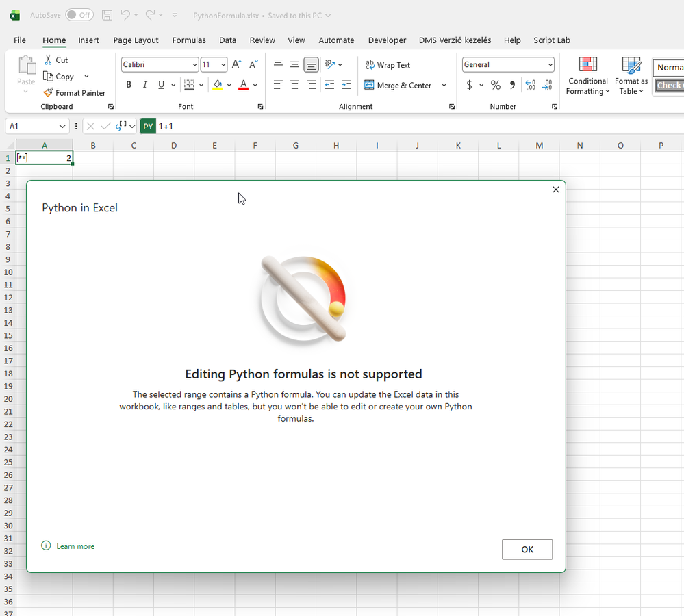The image size is (684, 616).
Task: Toggle Bold formatting
Action: click(x=129, y=85)
